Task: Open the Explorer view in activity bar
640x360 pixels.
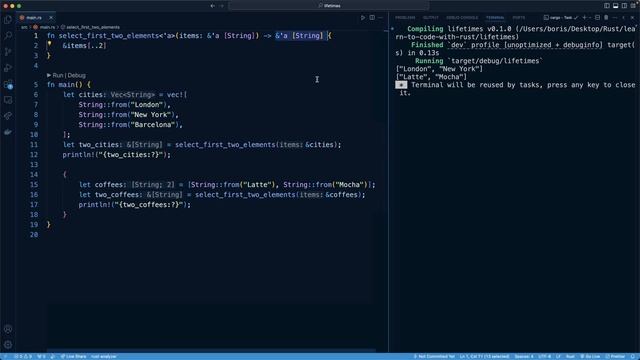Action: 8,20
